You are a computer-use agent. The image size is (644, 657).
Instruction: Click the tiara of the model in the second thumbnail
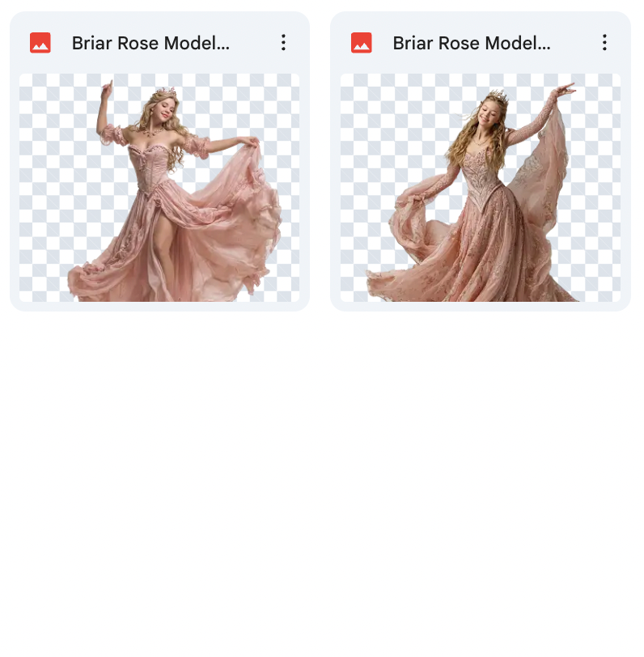(498, 96)
